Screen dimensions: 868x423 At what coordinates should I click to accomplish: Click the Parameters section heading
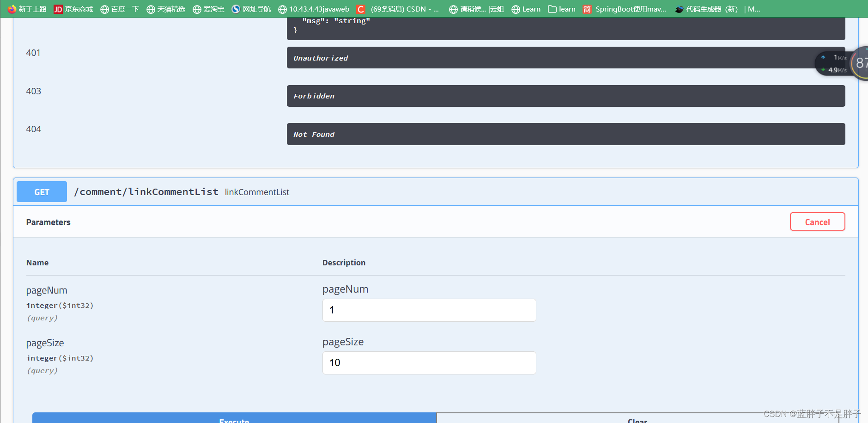(x=49, y=222)
